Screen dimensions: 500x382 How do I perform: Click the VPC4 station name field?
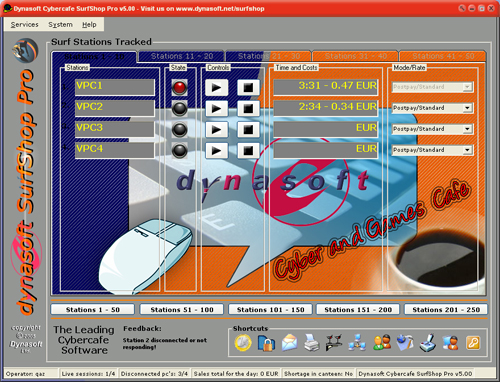point(115,150)
